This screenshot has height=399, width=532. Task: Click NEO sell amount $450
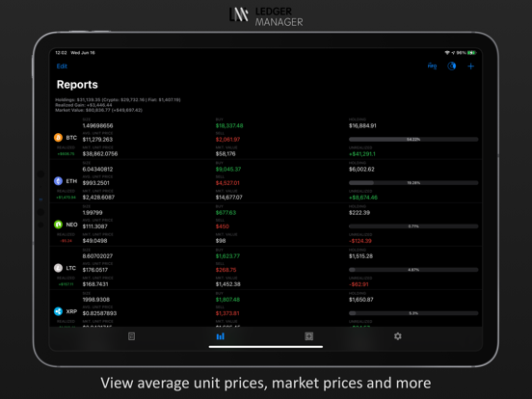[223, 226]
